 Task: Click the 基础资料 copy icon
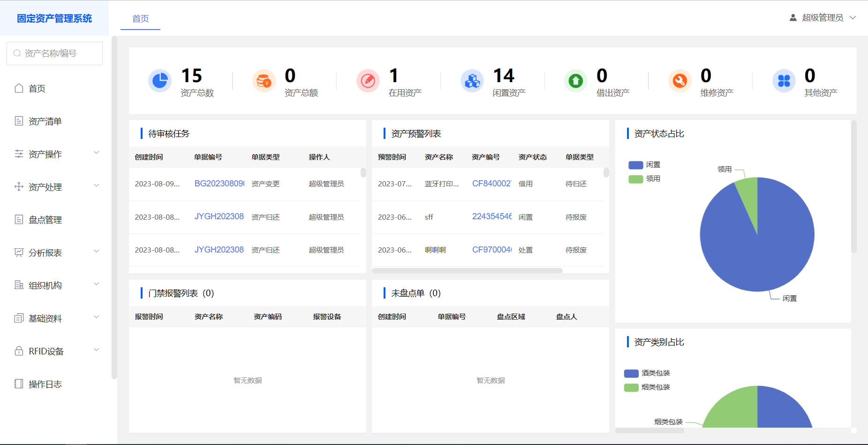[19, 318]
